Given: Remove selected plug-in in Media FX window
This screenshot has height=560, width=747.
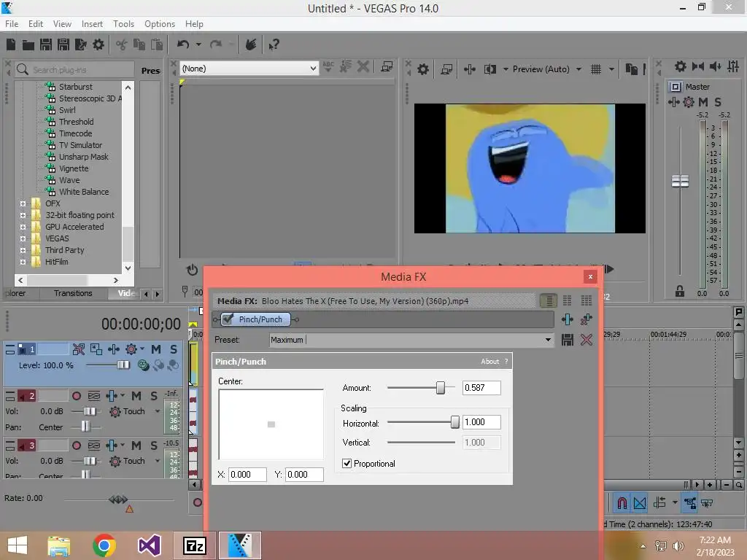Looking at the screenshot, I should click(x=587, y=319).
